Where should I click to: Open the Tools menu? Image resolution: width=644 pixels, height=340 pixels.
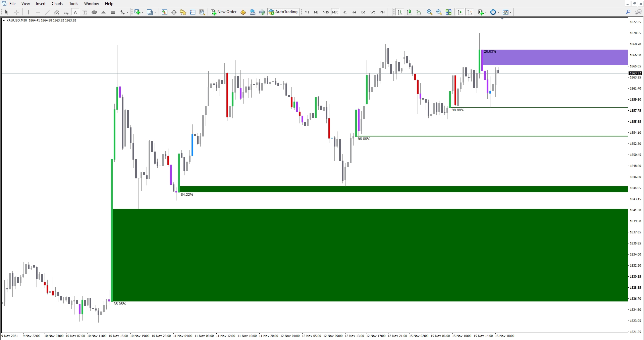(73, 4)
